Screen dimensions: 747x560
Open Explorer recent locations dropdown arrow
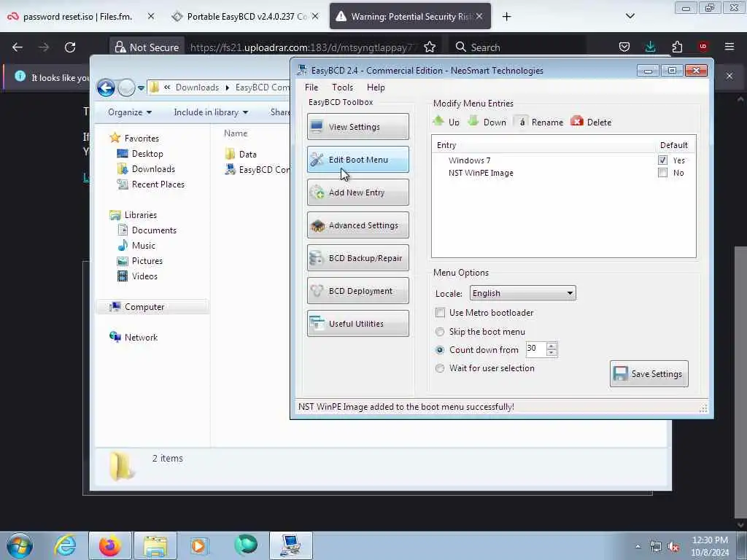[x=141, y=88]
